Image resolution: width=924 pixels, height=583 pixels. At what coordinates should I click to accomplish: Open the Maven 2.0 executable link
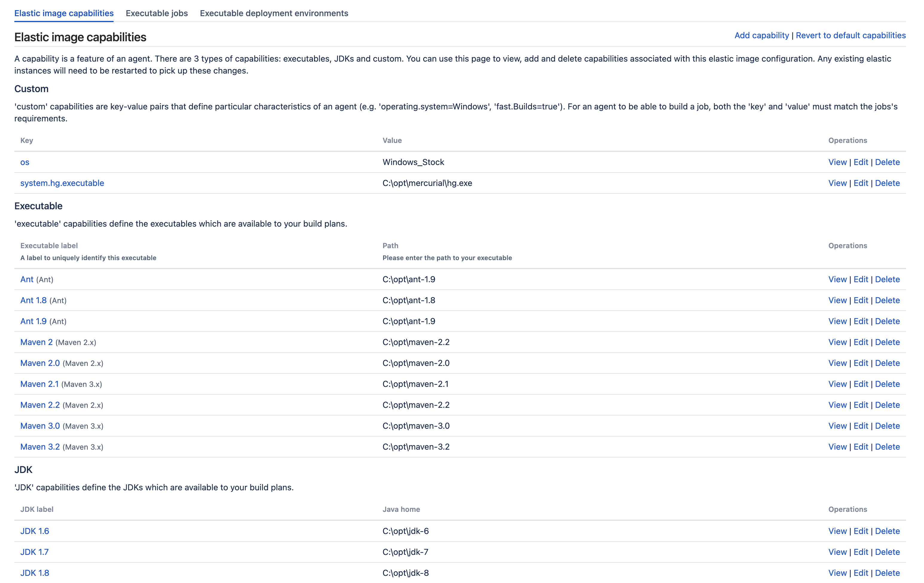click(40, 363)
